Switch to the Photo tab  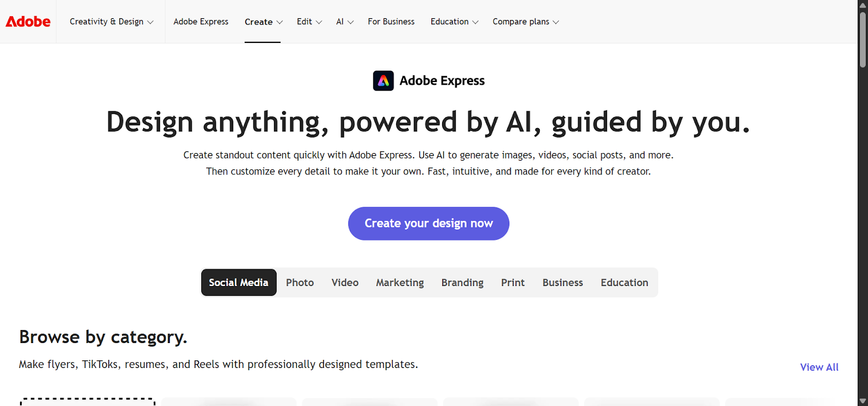coord(300,283)
